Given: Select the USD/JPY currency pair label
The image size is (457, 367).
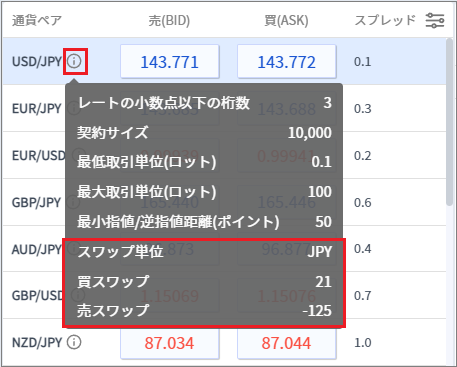Looking at the screenshot, I should pyautogui.click(x=37, y=62).
